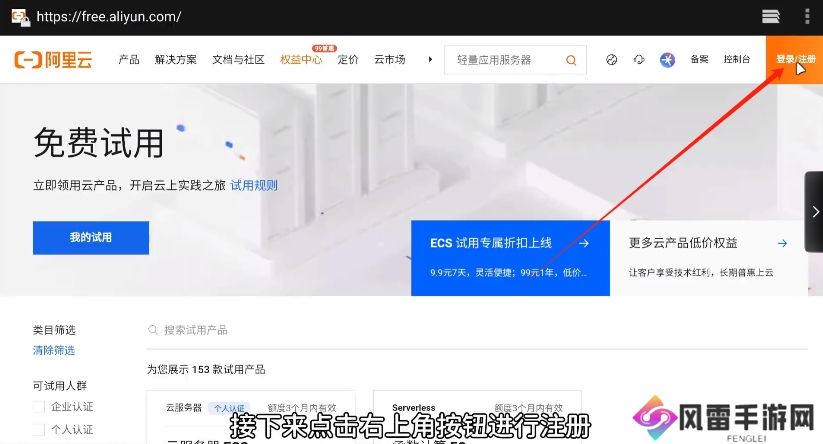The image size is (823, 444).
Task: Check the 个人认证 checkbox
Action: [39, 430]
